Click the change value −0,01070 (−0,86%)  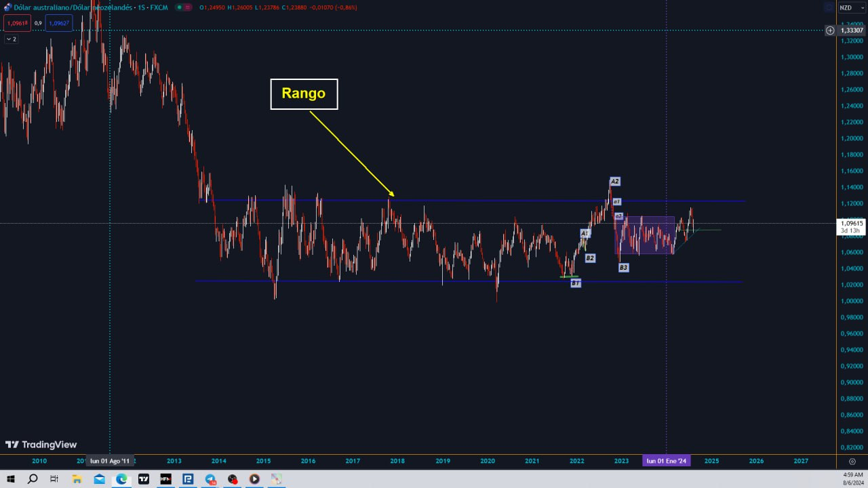[333, 7]
